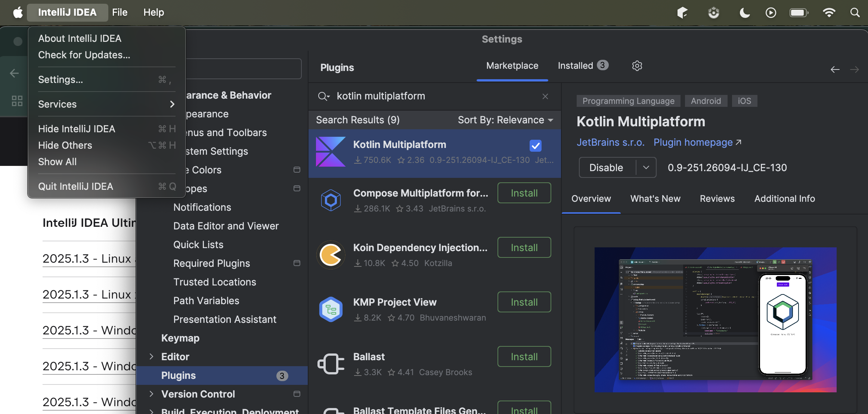This screenshot has width=868, height=414.
Task: Click the kotlin multiplatform search field
Action: [435, 96]
